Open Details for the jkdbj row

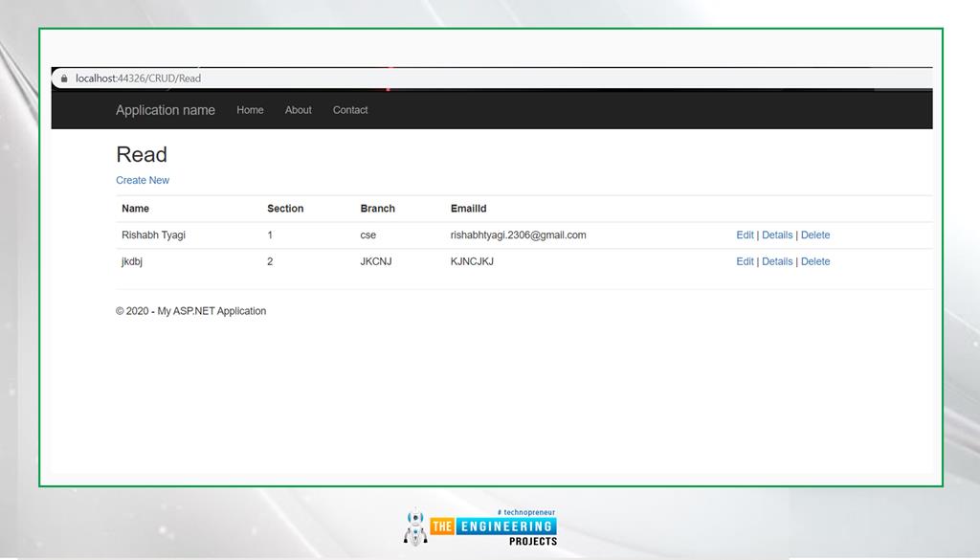pyautogui.click(x=777, y=261)
